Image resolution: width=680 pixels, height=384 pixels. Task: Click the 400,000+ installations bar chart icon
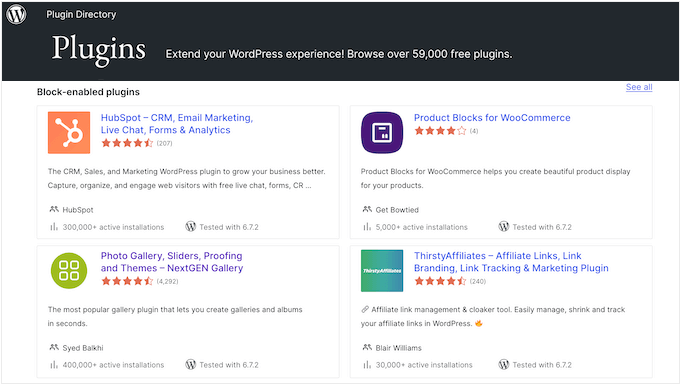coord(54,364)
